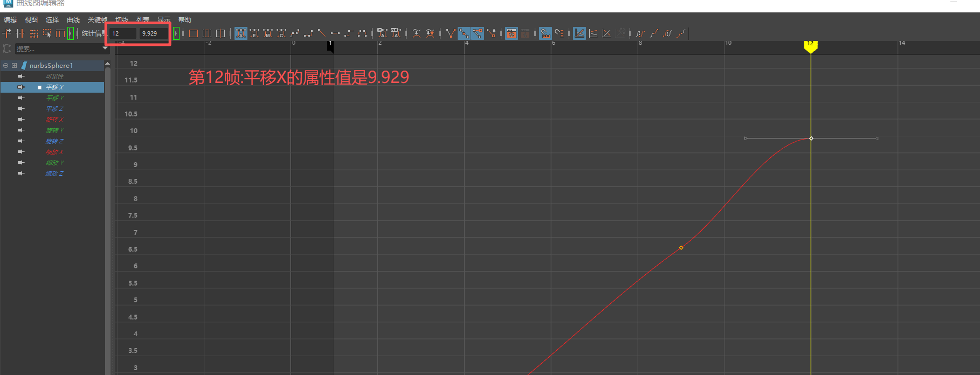Click Pre-Infinity Cycle with Offset icon
The width and height of the screenshot is (980, 375).
[x=653, y=33]
